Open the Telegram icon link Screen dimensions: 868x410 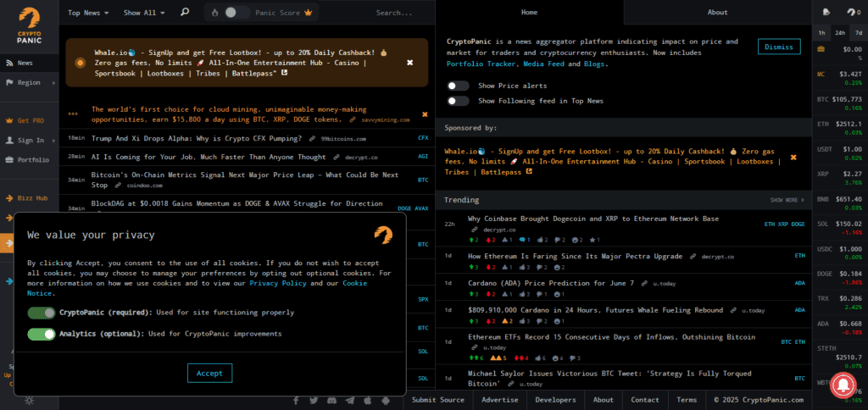click(350, 400)
